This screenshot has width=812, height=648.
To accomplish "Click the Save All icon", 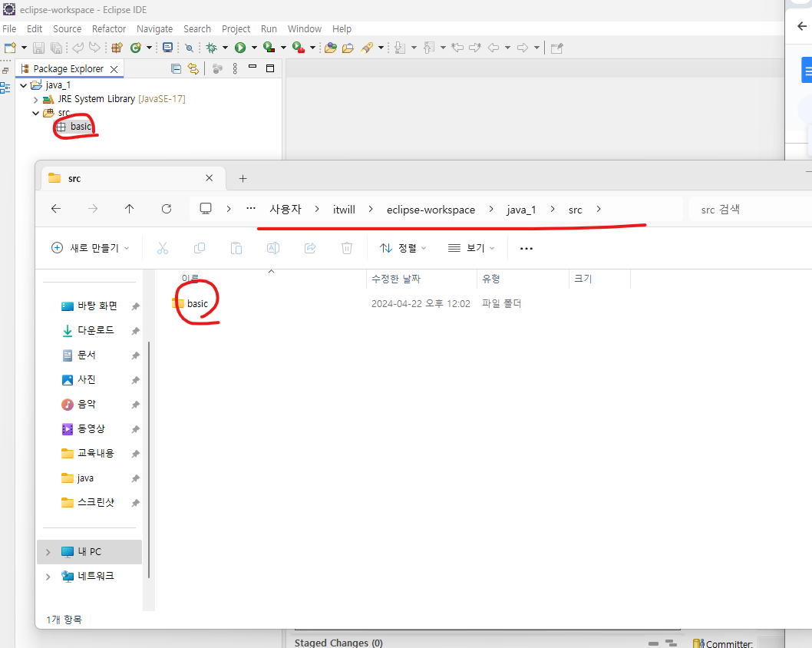I will coord(56,48).
